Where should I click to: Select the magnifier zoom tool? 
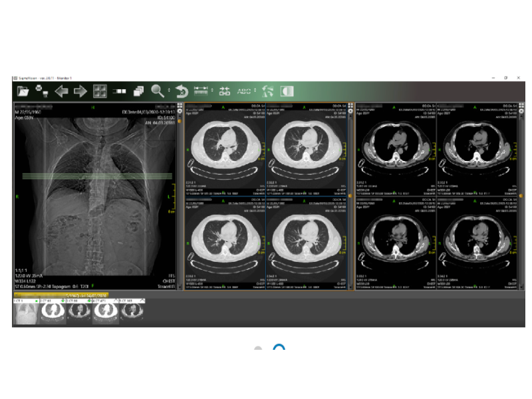[x=158, y=91]
